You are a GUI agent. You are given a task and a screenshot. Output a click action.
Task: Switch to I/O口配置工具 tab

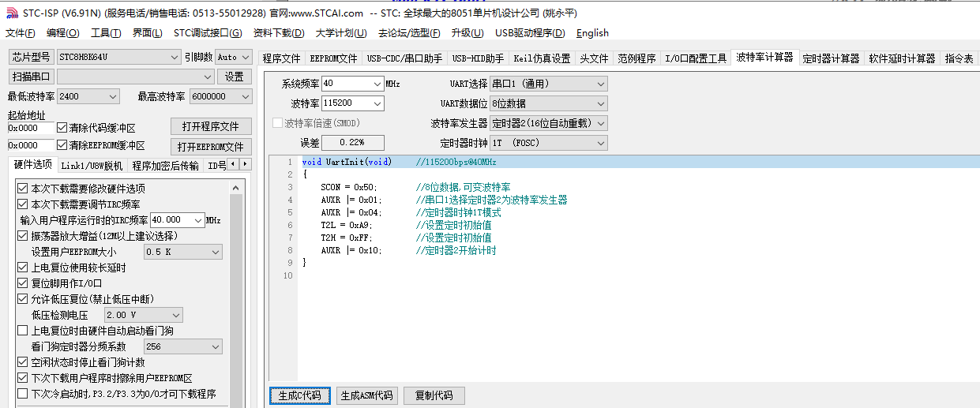(696, 58)
